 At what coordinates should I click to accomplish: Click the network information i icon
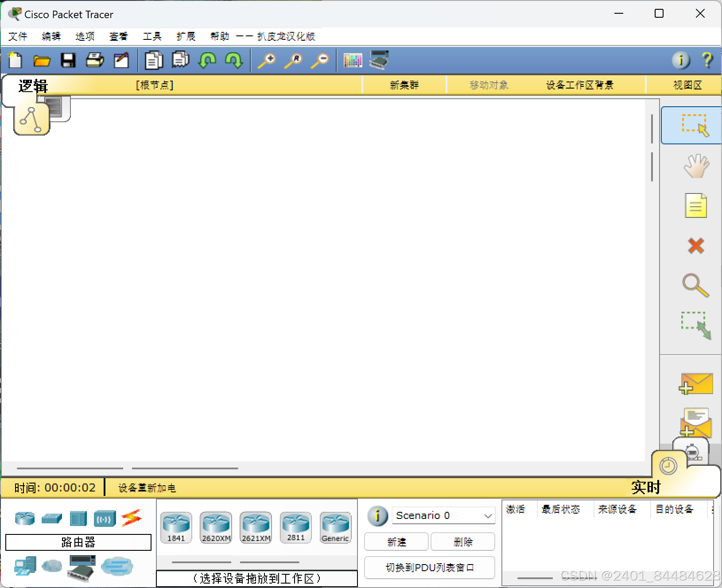point(681,60)
